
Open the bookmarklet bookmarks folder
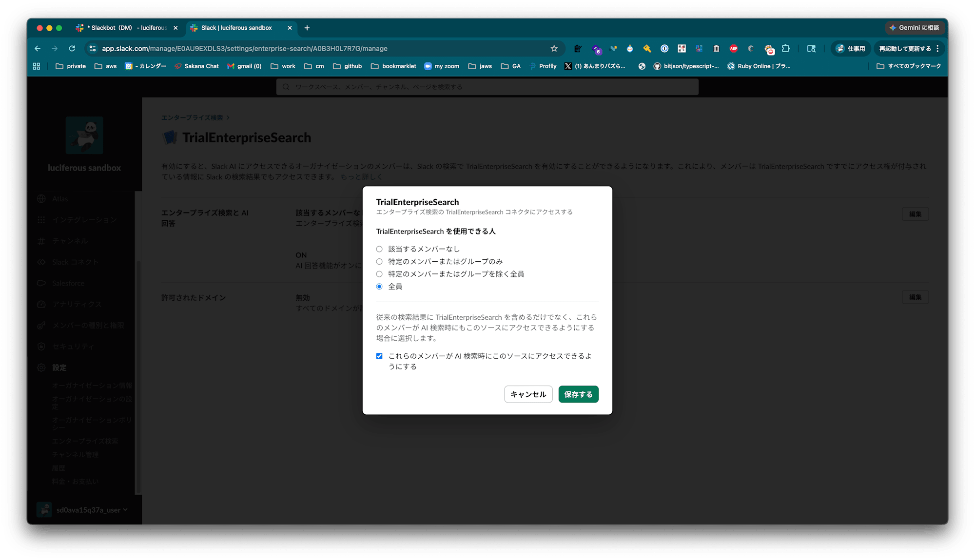pos(393,66)
